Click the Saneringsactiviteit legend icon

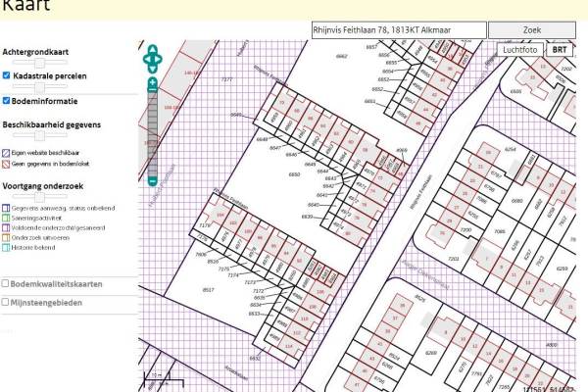pyautogui.click(x=6, y=218)
